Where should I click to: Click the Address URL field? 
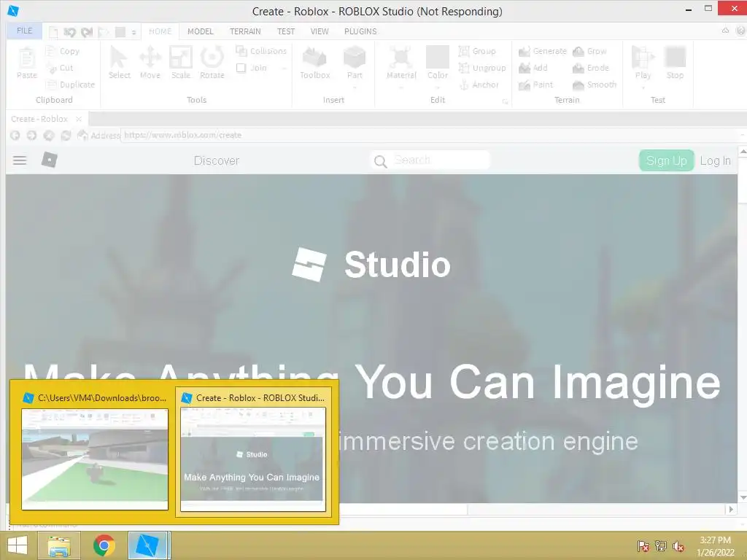[430, 135]
